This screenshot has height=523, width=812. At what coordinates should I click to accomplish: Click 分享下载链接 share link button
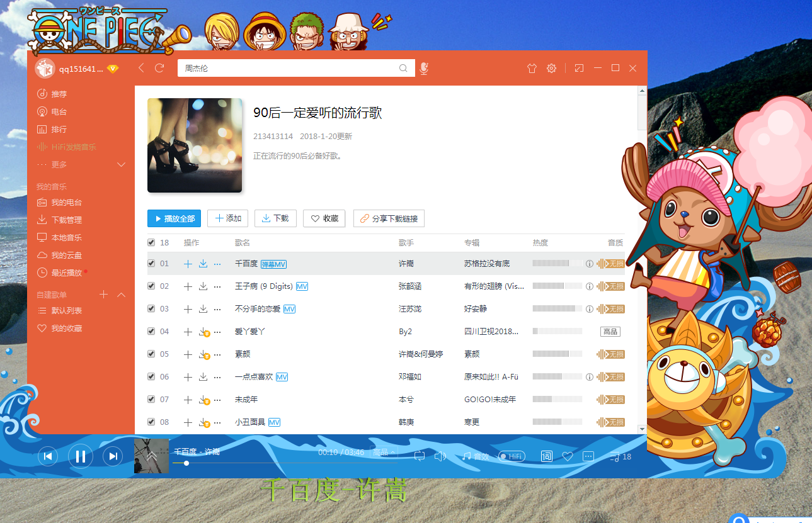coord(389,218)
